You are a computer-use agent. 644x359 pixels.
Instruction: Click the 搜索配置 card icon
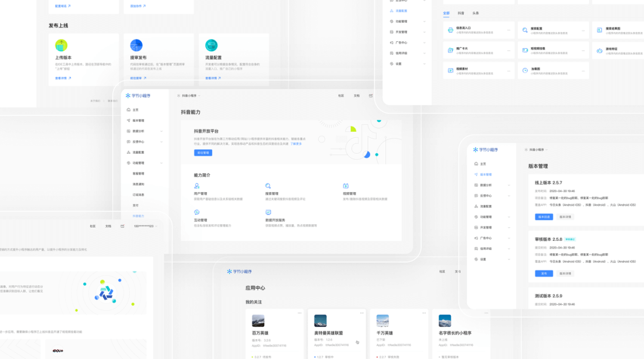click(x=525, y=30)
